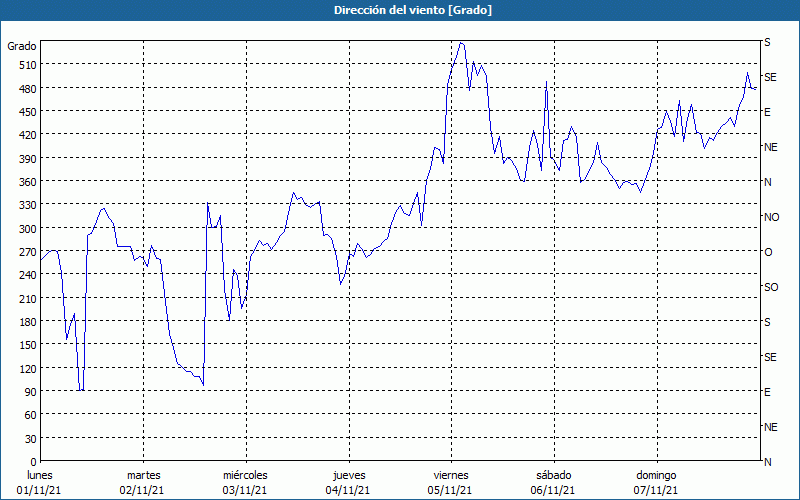Select the '0' y-axis value
The image size is (800, 500).
pyautogui.click(x=34, y=462)
